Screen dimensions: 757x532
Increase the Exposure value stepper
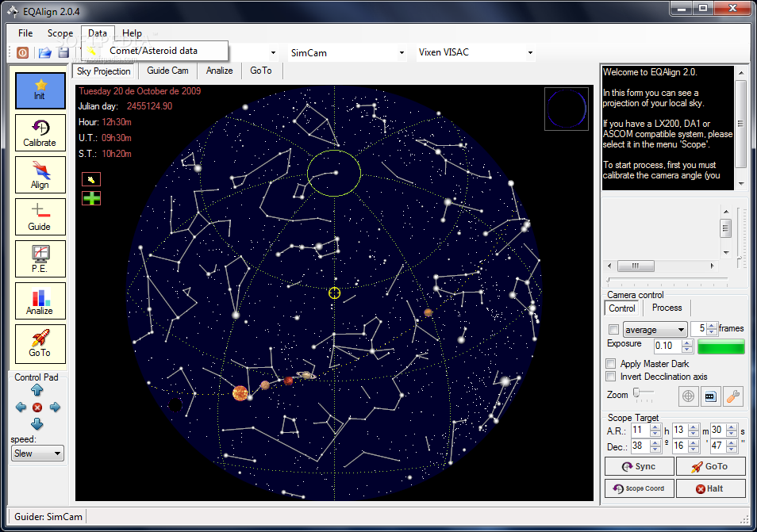(x=687, y=343)
